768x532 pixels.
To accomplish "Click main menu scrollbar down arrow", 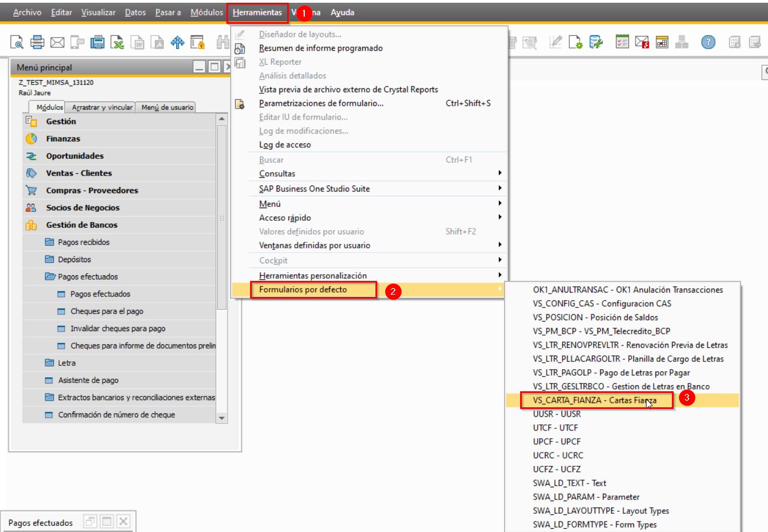I will [222, 418].
